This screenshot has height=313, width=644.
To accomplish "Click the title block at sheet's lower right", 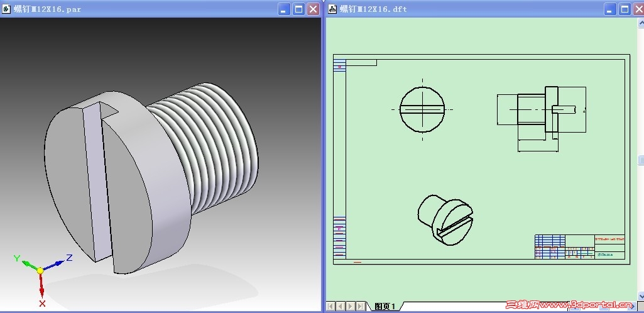I will pyautogui.click(x=579, y=247).
